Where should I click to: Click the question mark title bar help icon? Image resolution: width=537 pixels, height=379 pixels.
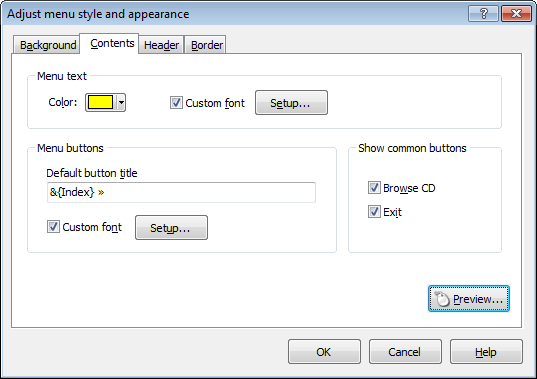[x=483, y=14]
